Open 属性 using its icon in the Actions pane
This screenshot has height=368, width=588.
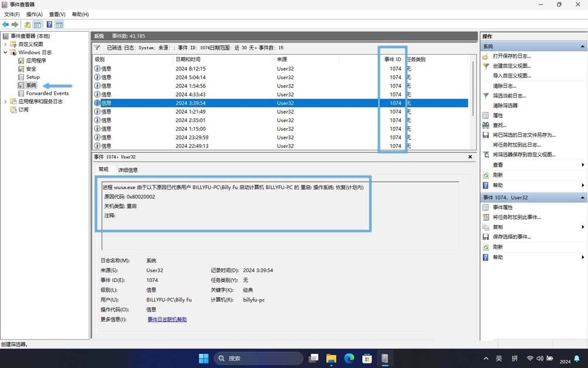coord(486,115)
